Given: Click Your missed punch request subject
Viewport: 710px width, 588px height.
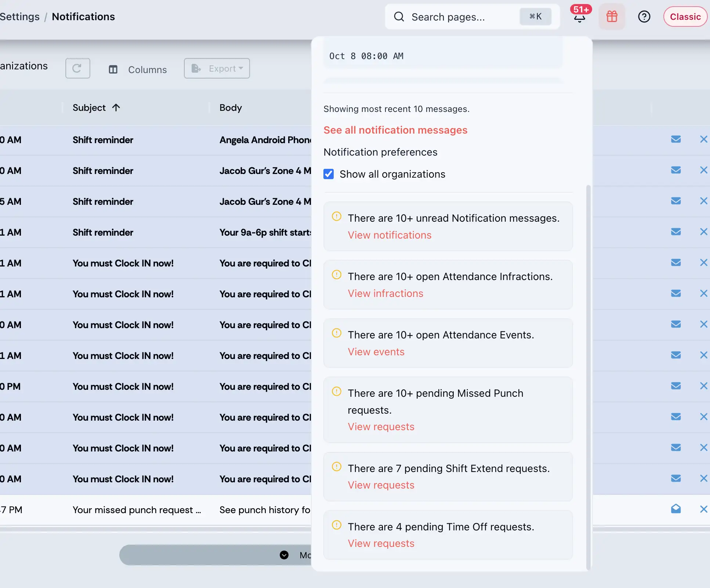Looking at the screenshot, I should pyautogui.click(x=137, y=510).
